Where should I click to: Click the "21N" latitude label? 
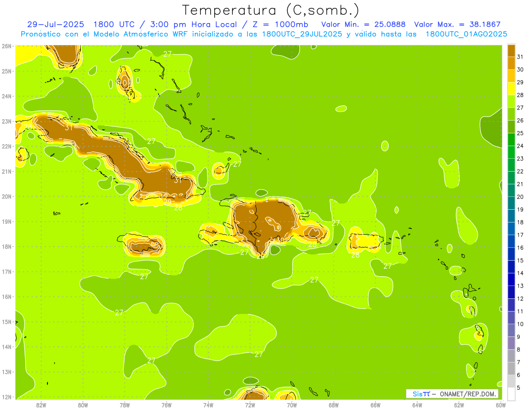pos(7,171)
